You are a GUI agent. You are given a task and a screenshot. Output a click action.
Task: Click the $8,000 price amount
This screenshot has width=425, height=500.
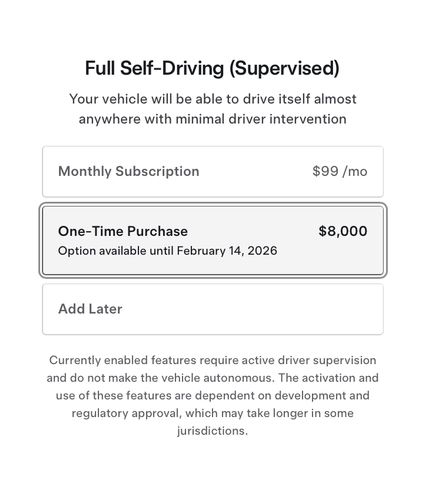(x=343, y=231)
